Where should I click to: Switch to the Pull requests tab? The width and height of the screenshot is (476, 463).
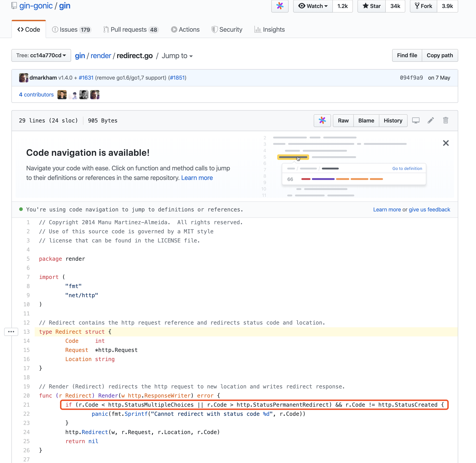pyautogui.click(x=131, y=29)
